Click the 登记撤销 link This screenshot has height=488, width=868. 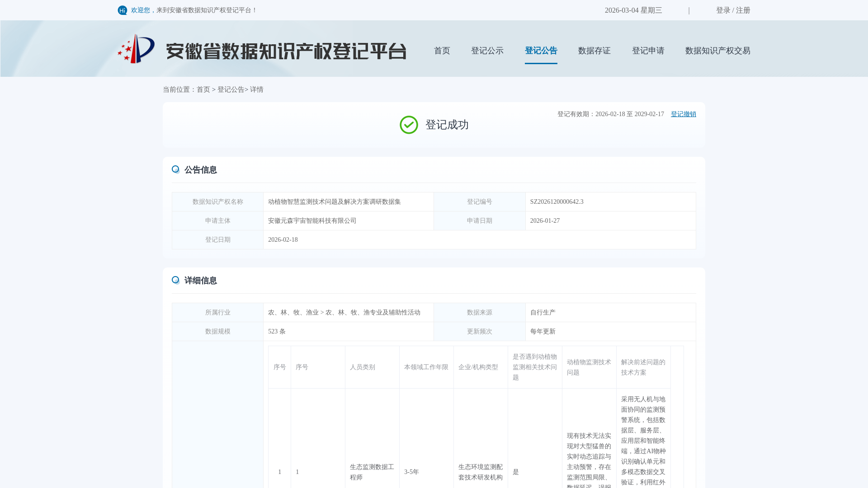tap(684, 114)
